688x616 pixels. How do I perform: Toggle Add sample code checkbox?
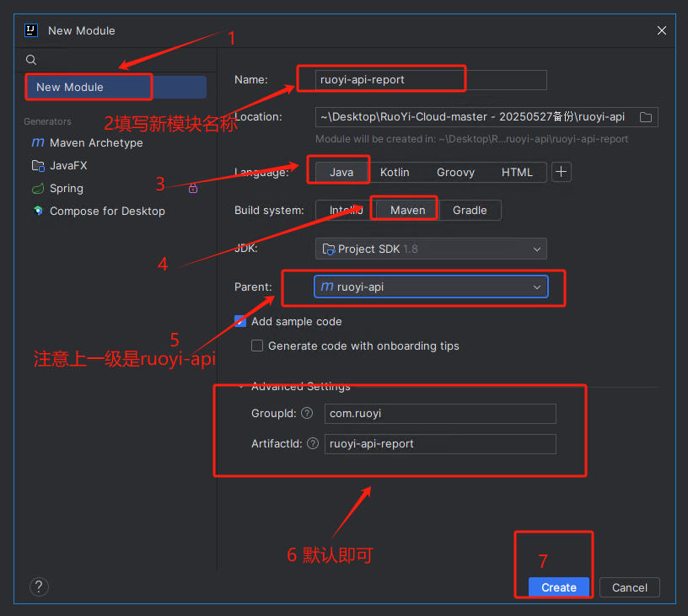point(240,321)
